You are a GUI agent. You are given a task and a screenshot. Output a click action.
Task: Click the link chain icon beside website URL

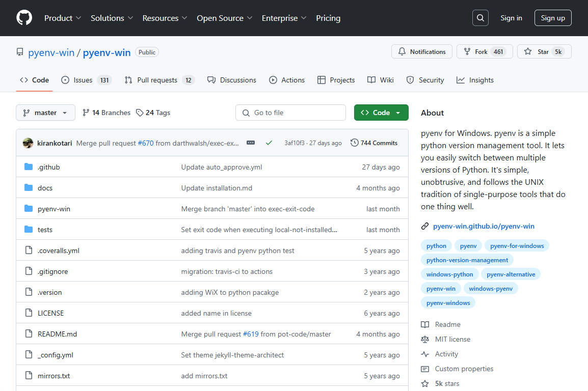point(425,226)
